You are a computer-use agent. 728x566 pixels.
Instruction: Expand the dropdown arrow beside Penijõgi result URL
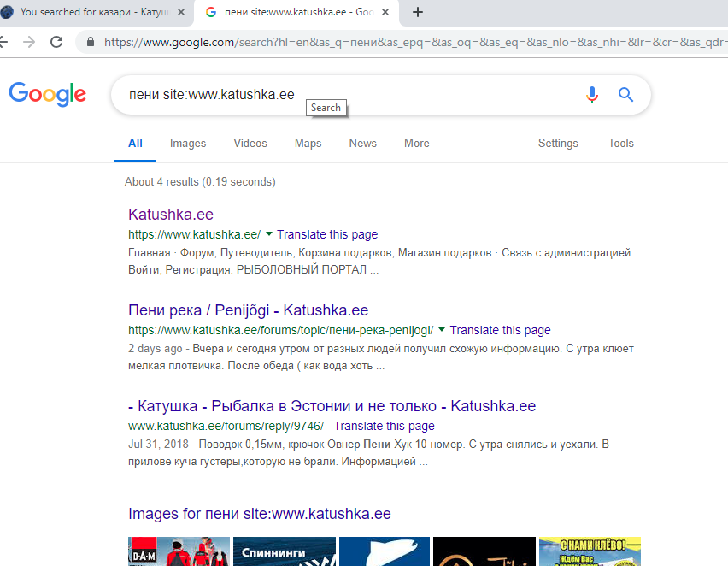click(442, 330)
